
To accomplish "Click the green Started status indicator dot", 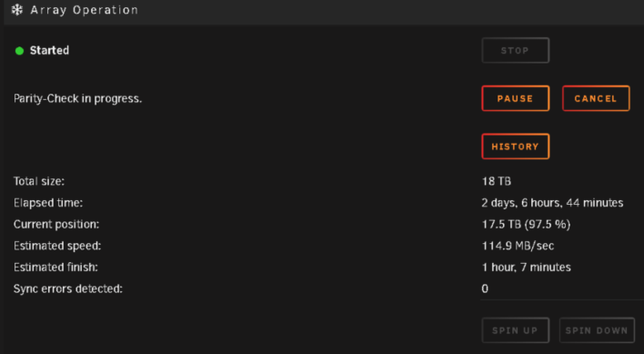I will pyautogui.click(x=19, y=51).
